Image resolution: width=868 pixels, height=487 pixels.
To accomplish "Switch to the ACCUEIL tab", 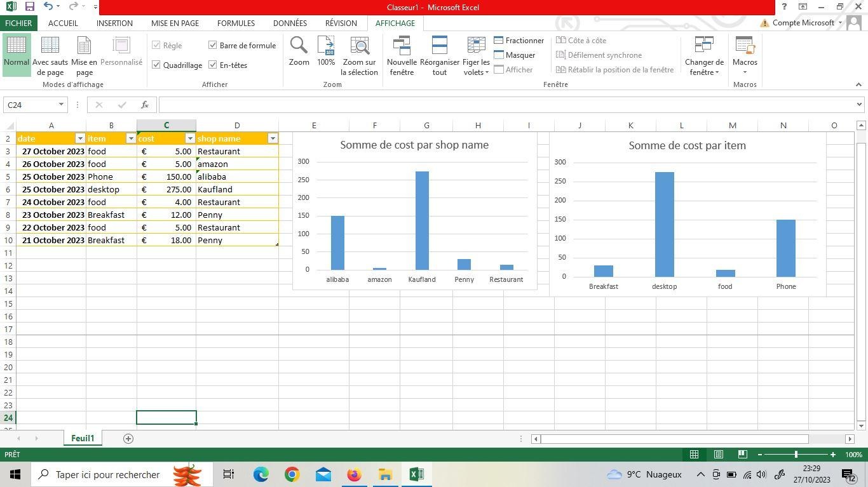I will 63,23.
